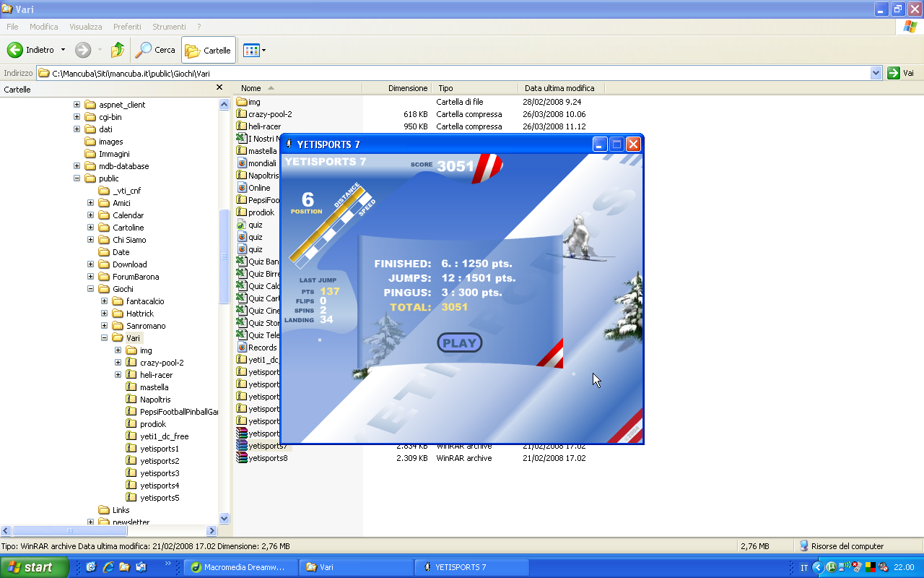Viewport: 924px width, 578px height.
Task: Open the Strumenti menu
Action: tap(169, 27)
